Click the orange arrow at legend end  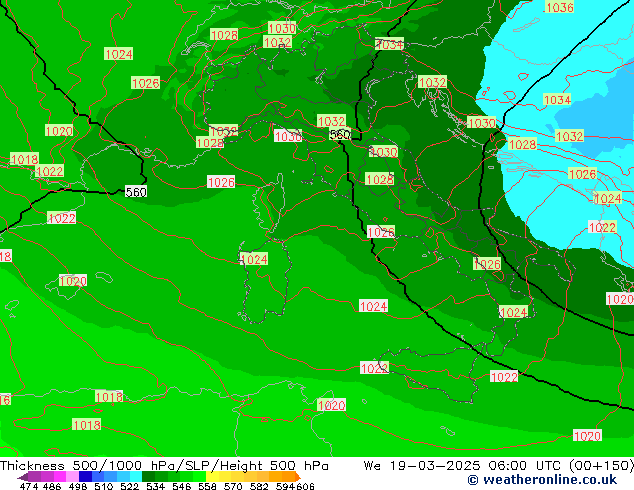298,477
